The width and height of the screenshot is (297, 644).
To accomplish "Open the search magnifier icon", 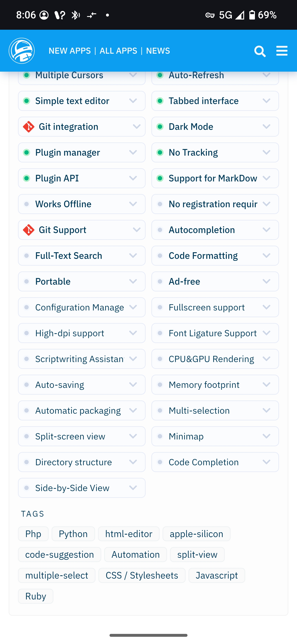I will pyautogui.click(x=260, y=51).
